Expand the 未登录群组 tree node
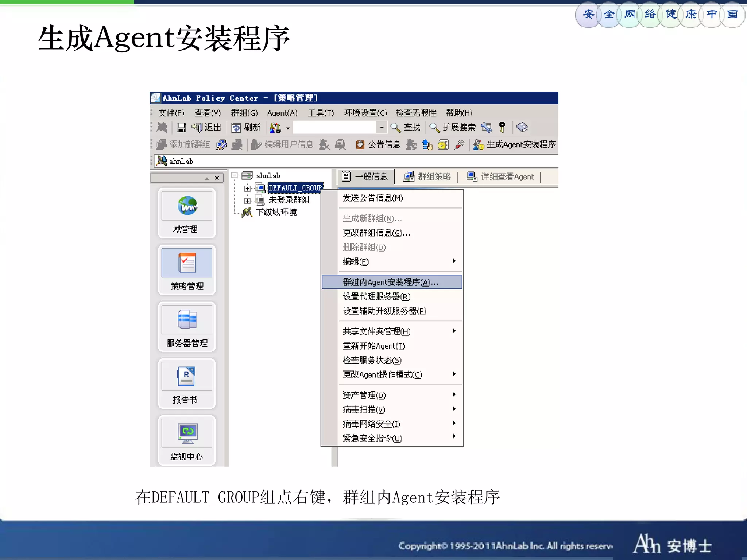Screen dimensions: 747x560 click(x=247, y=201)
